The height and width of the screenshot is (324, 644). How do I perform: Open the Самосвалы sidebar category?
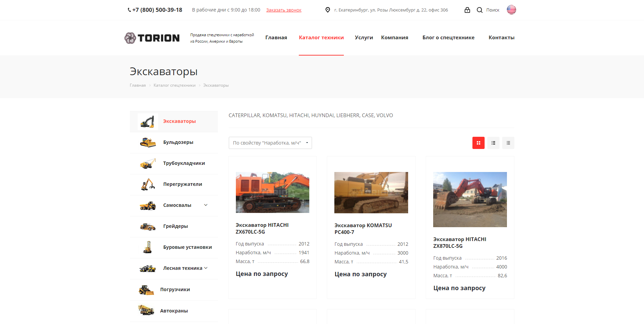(x=174, y=206)
